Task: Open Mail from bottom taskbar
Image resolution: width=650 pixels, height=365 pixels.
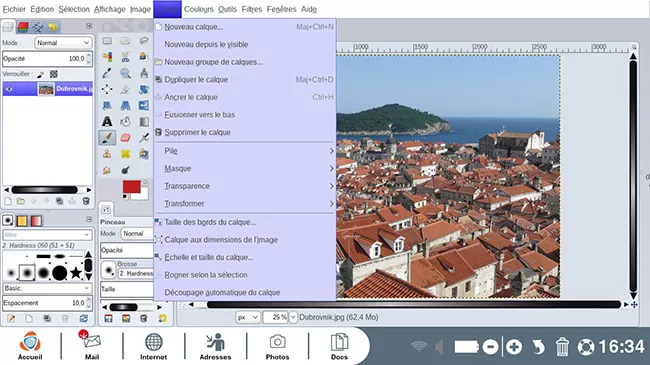Action: pyautogui.click(x=92, y=345)
